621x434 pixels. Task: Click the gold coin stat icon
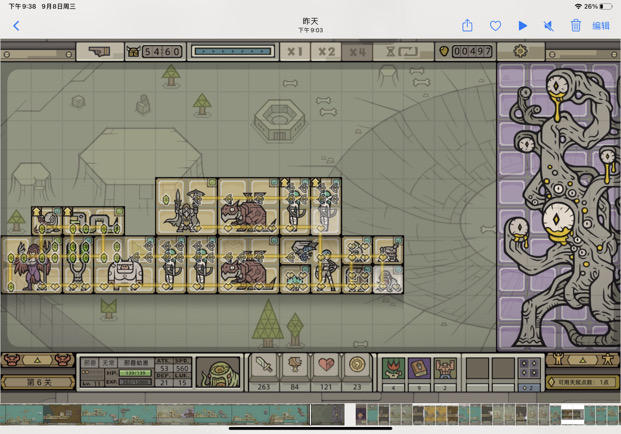(357, 365)
